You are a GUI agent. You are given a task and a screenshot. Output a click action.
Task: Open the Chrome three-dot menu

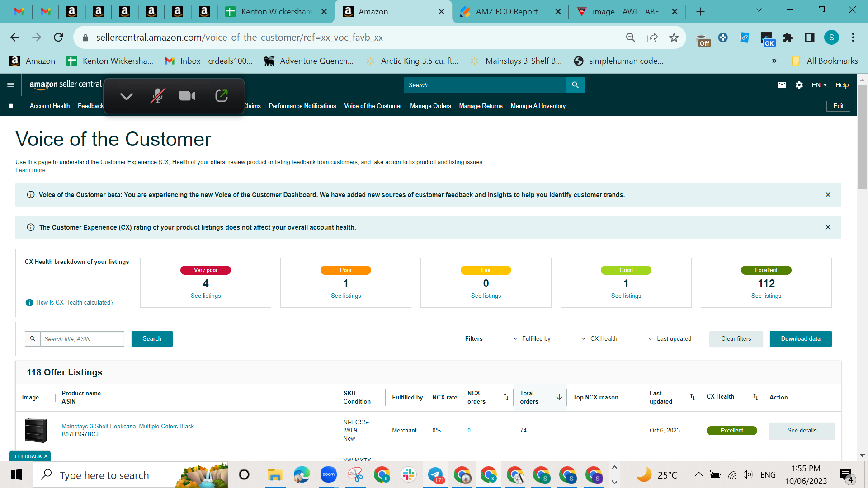(853, 38)
